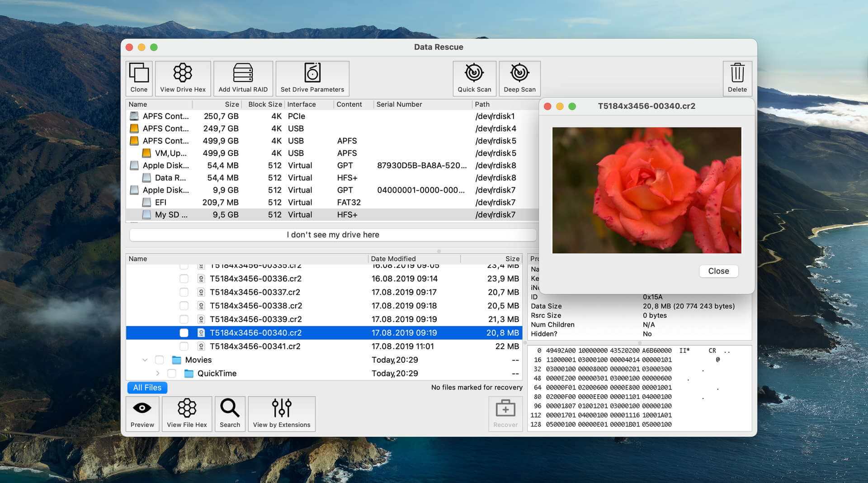
Task: Click orange drive icon of VM,Up... volume
Action: pos(146,153)
